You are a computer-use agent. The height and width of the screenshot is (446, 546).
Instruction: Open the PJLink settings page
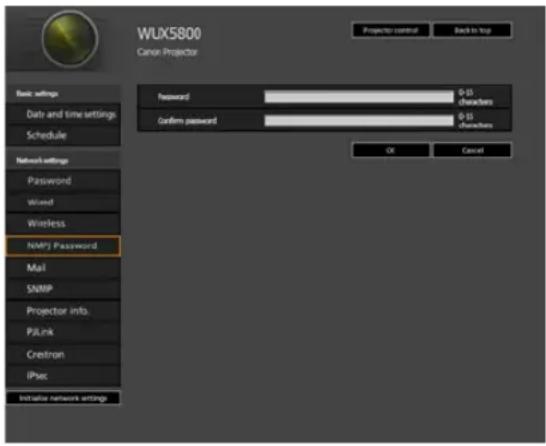63,332
